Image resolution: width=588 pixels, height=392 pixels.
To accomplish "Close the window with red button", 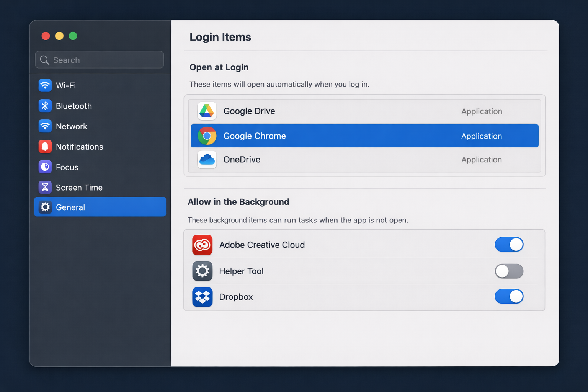I will tap(46, 36).
